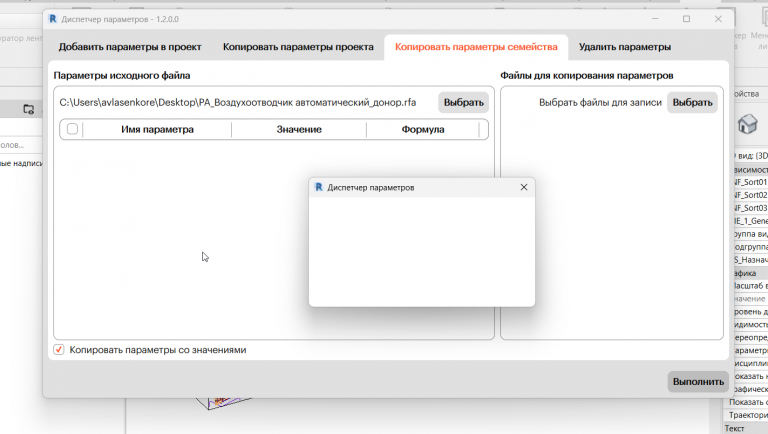The width and height of the screenshot is (768, 434).
Task: Go to the Удалить параметры tab
Action: coord(624,47)
